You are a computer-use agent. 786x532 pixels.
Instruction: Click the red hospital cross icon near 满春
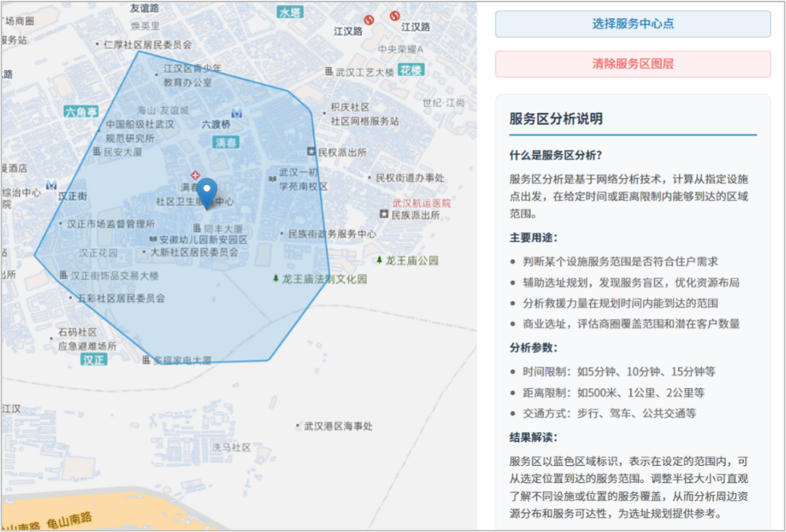(x=196, y=175)
